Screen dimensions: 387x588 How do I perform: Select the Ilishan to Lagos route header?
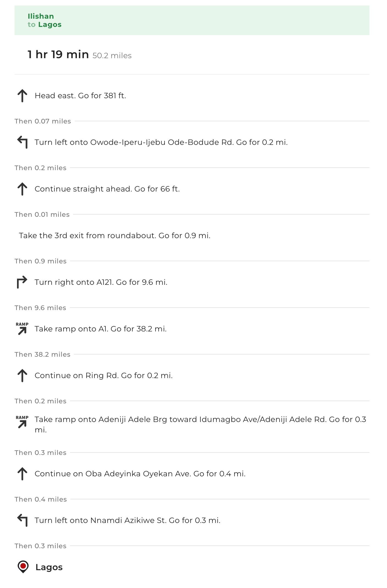point(192,20)
